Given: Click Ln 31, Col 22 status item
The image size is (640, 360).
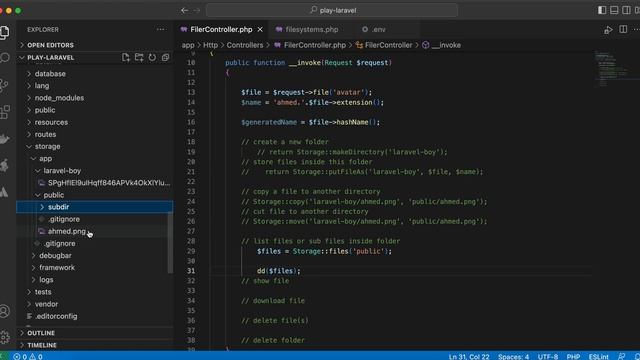Looking at the screenshot, I should (x=469, y=356).
